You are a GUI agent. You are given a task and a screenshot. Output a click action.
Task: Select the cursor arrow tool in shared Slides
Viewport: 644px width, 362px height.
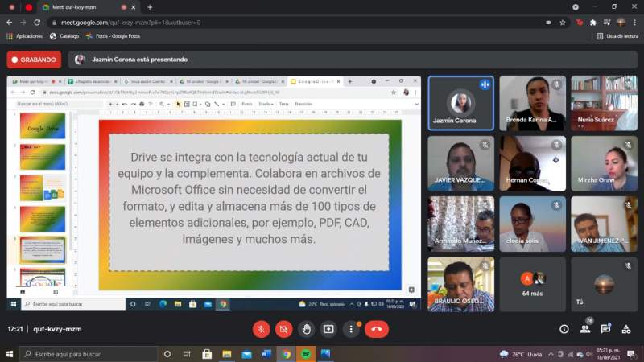pos(178,104)
